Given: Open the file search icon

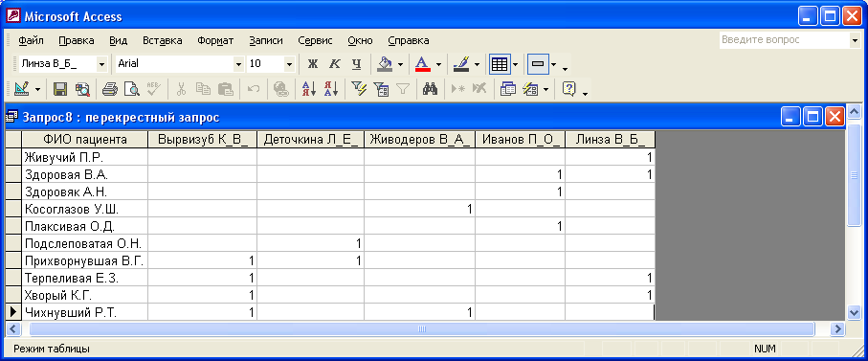Looking at the screenshot, I should click(82, 89).
